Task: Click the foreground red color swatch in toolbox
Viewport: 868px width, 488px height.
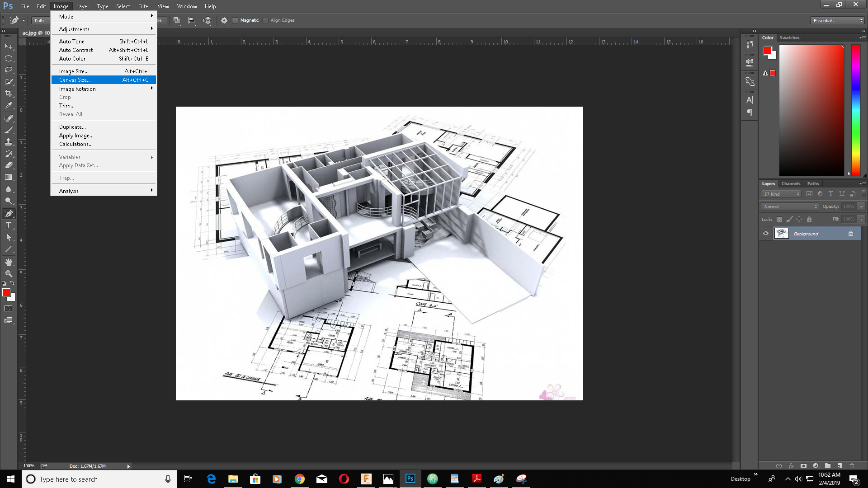Action: (6, 292)
